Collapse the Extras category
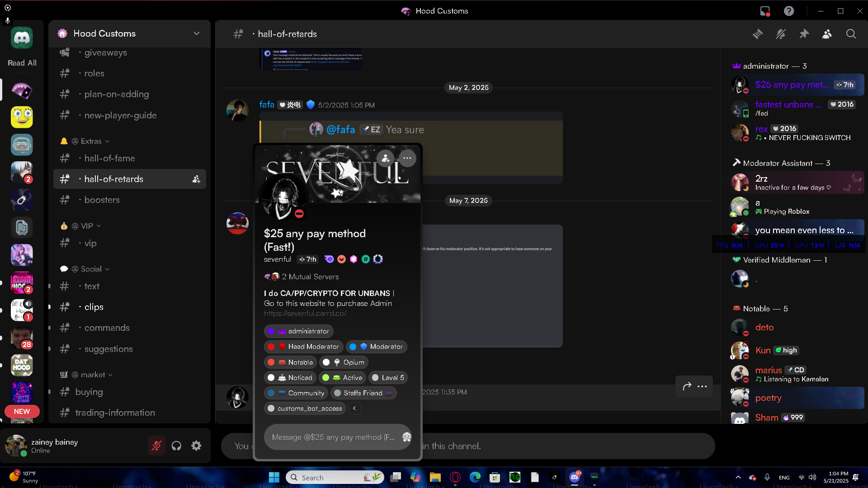The image size is (868, 488). point(90,141)
